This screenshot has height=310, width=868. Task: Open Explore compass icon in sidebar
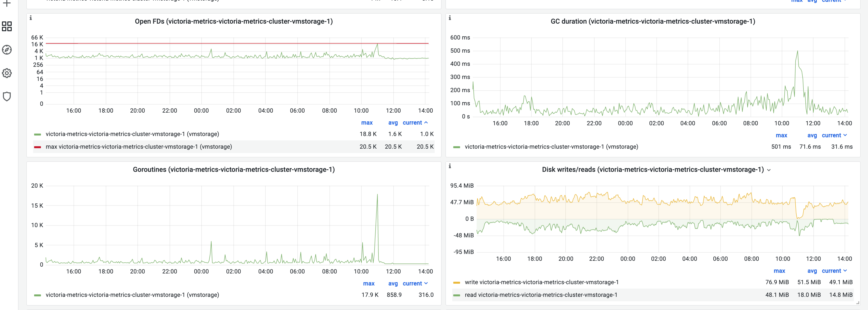point(7,50)
